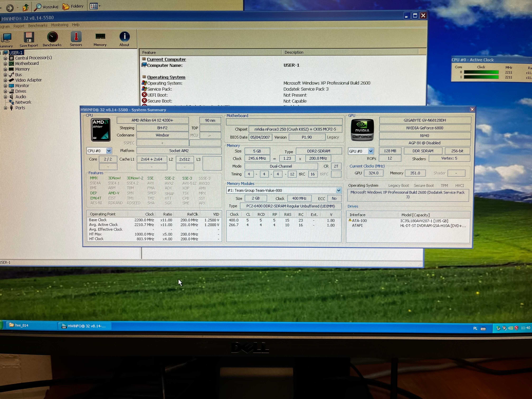The width and height of the screenshot is (532, 399).
Task: Expand the Memory tree node
Action: tap(5, 69)
